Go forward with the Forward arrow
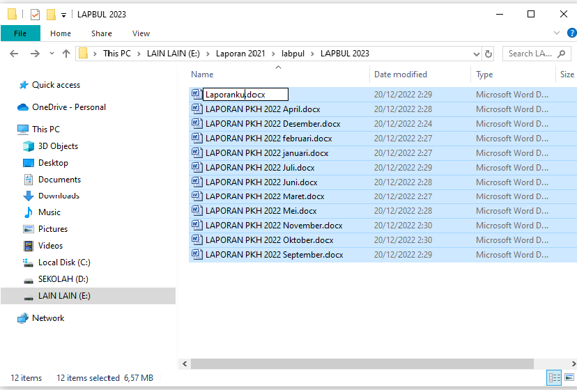 pos(35,54)
